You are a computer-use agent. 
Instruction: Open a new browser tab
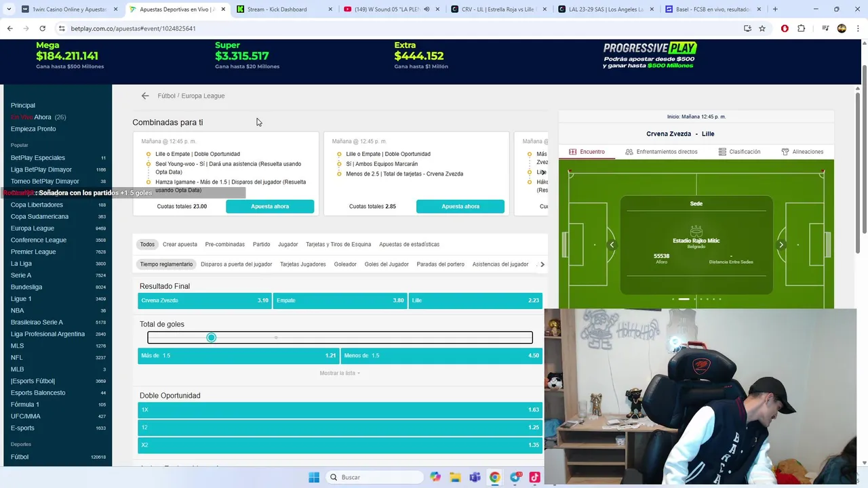(x=775, y=9)
